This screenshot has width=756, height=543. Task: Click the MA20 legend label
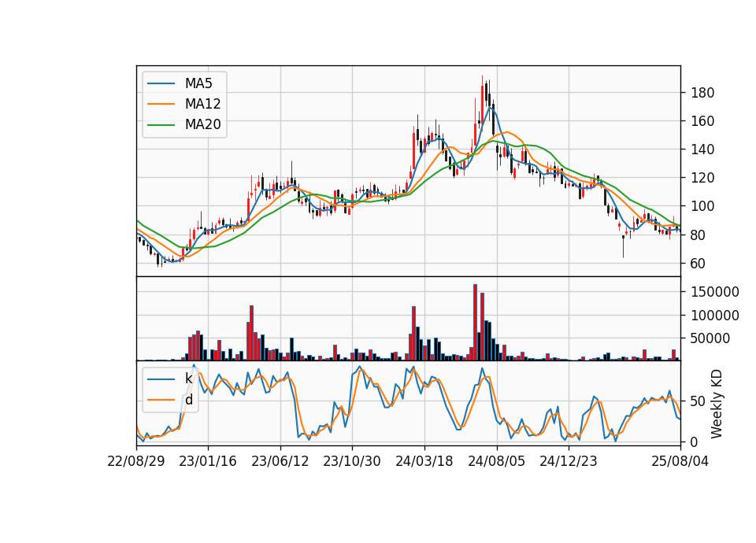202,124
